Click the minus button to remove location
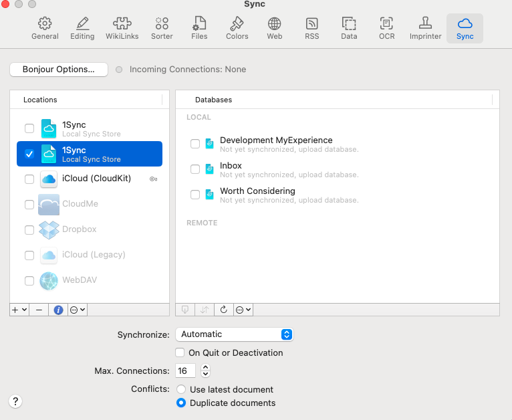 click(39, 310)
